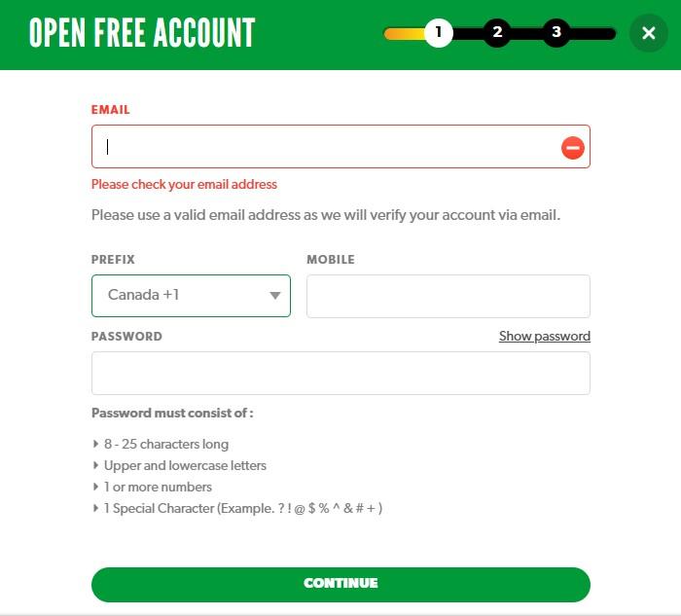The width and height of the screenshot is (681, 616).
Task: Jump to step 2 in progress indicator
Action: coord(497,33)
